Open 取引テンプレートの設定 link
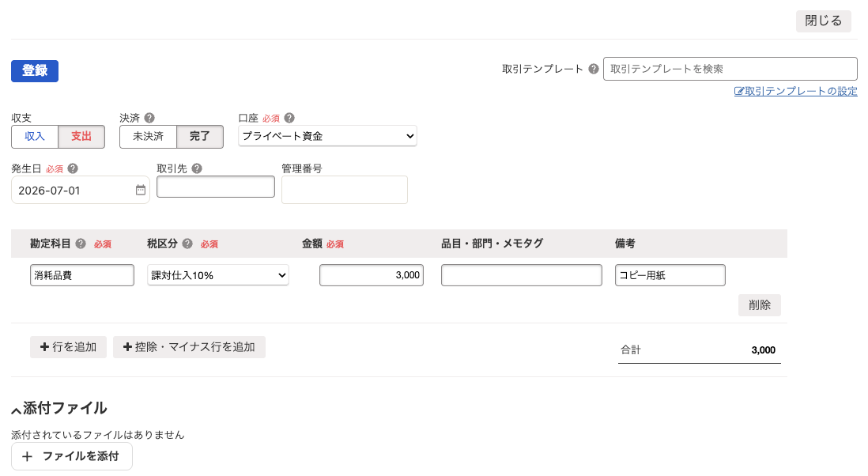The image size is (868, 476). [795, 92]
